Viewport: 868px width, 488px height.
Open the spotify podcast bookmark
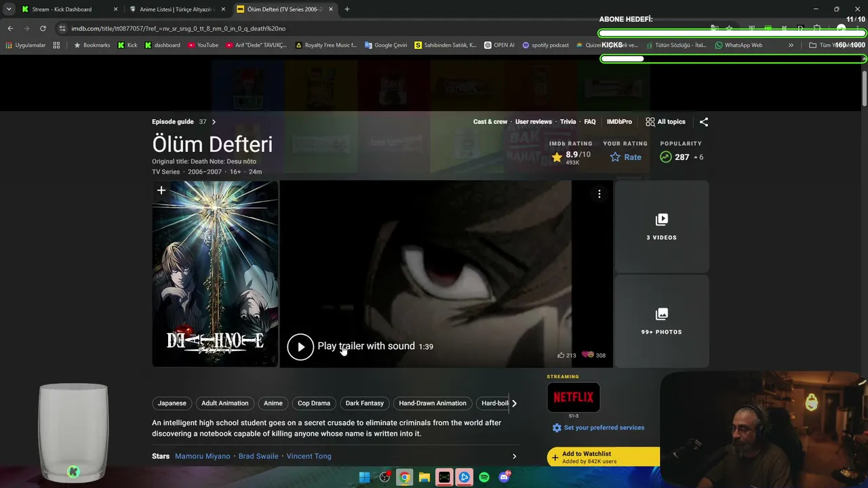point(545,45)
